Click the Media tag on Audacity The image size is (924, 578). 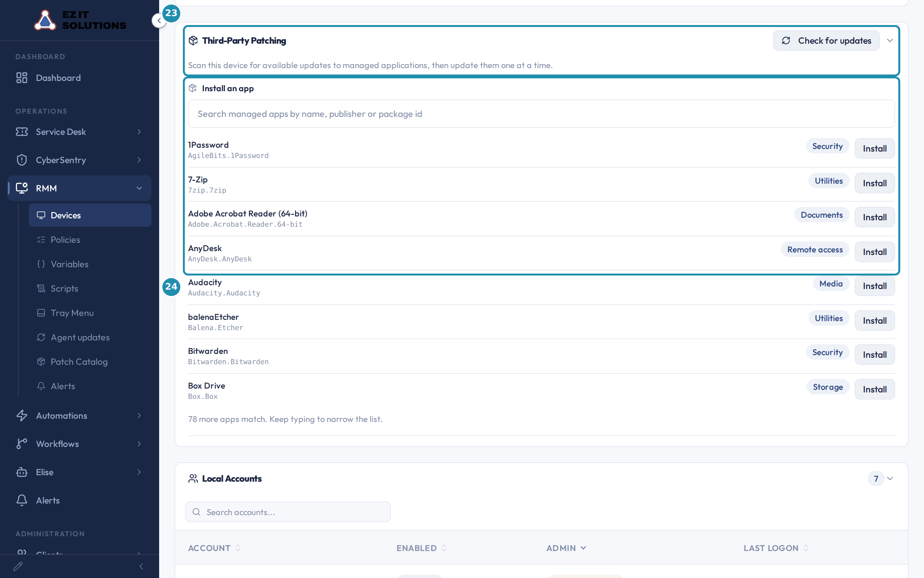point(831,284)
